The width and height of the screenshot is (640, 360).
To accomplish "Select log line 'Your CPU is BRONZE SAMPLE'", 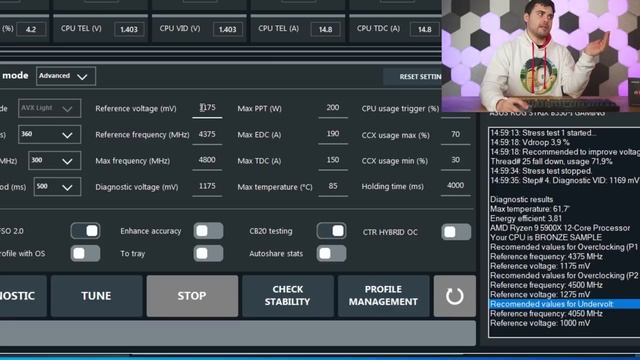I will click(546, 238).
